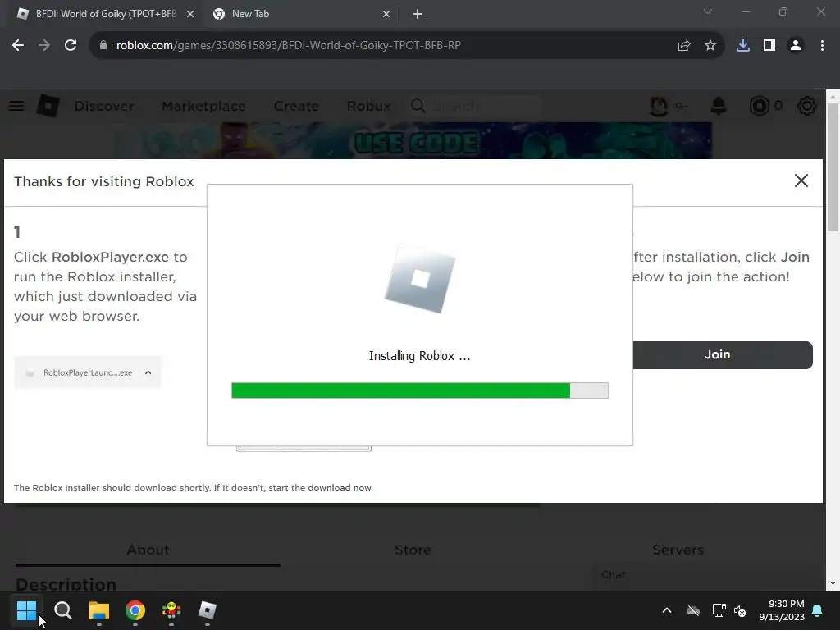This screenshot has width=840, height=630.
Task: Reload the Roblox page
Action: pyautogui.click(x=71, y=46)
